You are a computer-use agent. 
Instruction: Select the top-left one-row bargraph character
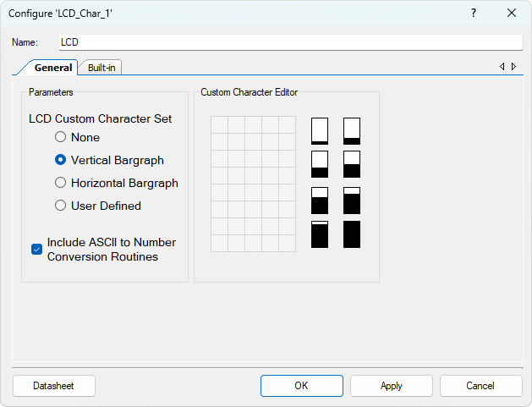[x=320, y=131]
